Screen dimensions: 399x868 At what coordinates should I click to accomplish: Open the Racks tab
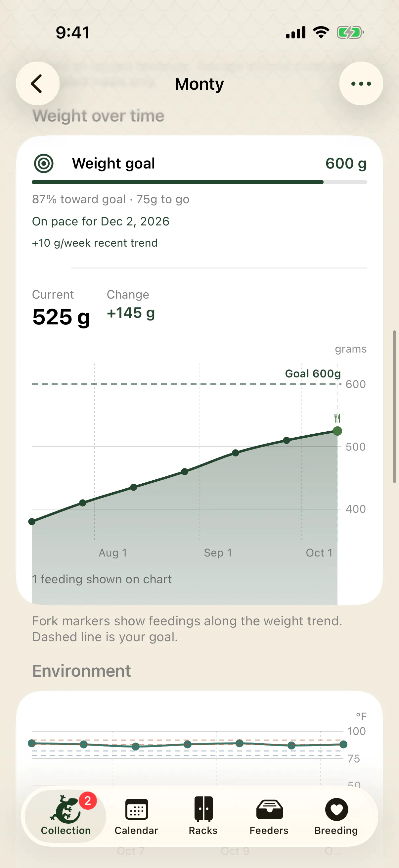click(203, 815)
